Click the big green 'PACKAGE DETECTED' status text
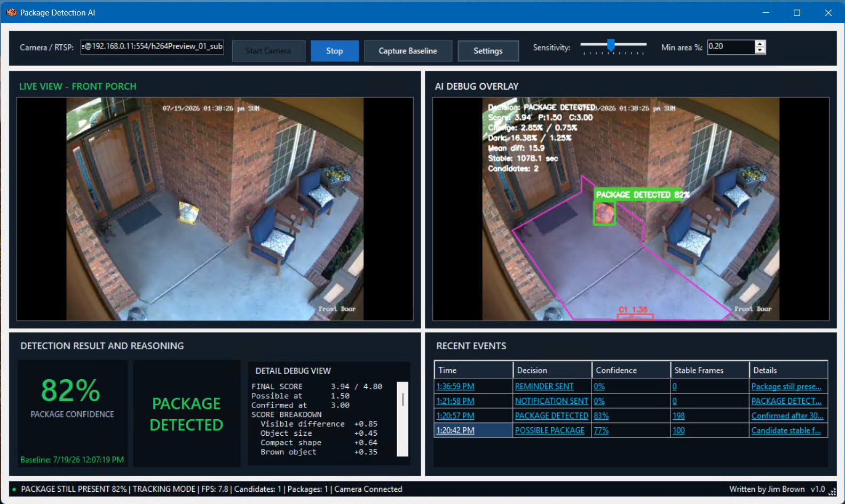The width and height of the screenshot is (845, 504). click(186, 414)
